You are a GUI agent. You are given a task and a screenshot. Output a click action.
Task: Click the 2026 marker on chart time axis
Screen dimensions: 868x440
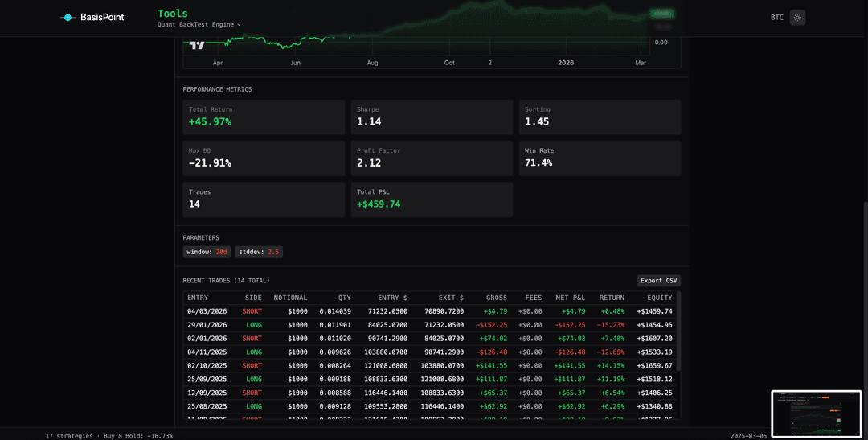tap(566, 62)
